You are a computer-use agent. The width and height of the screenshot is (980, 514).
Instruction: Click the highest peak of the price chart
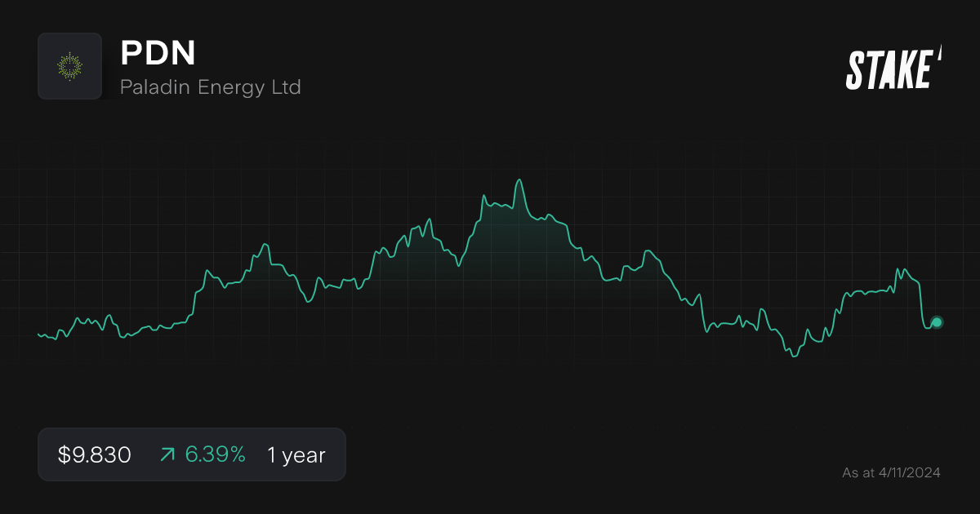click(520, 178)
